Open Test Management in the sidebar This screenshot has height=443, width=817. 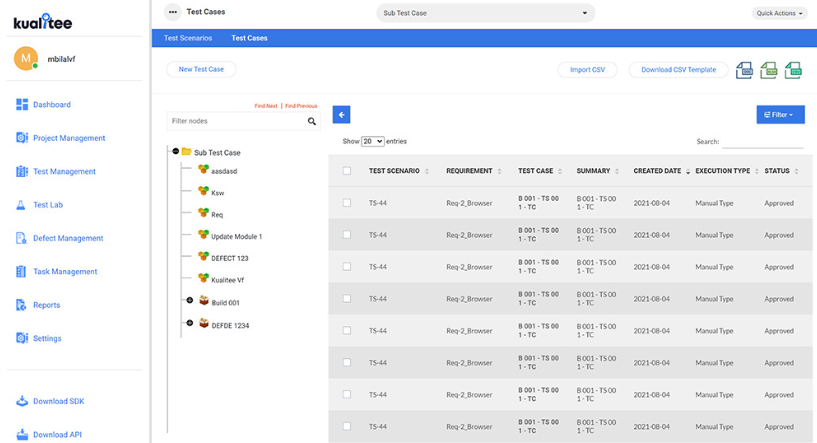coord(65,171)
